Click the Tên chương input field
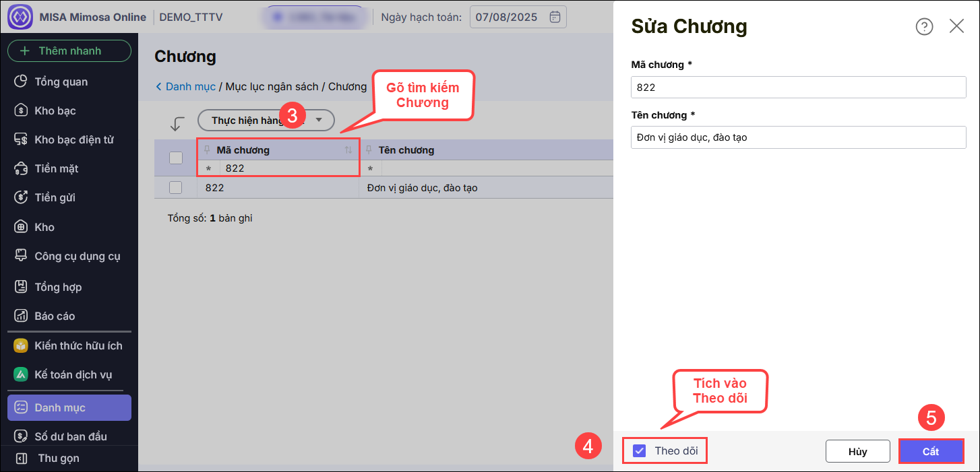 (799, 137)
